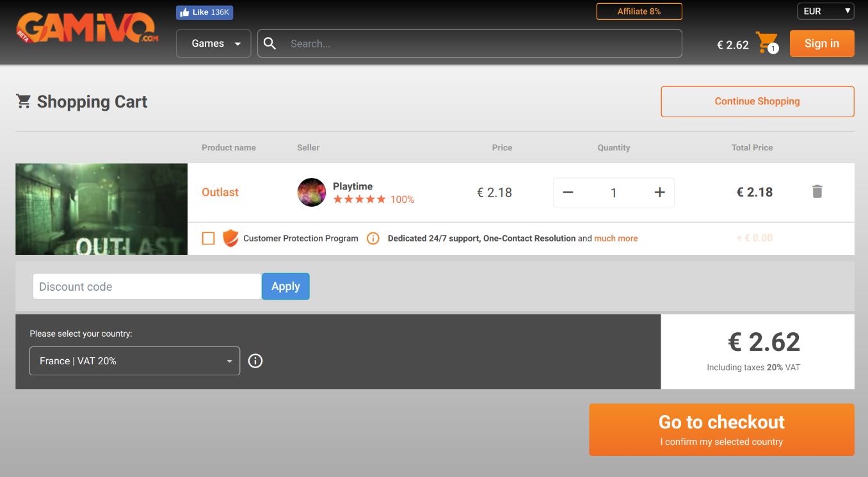Expand the Games category dropdown
This screenshot has width=868, height=477.
(214, 44)
